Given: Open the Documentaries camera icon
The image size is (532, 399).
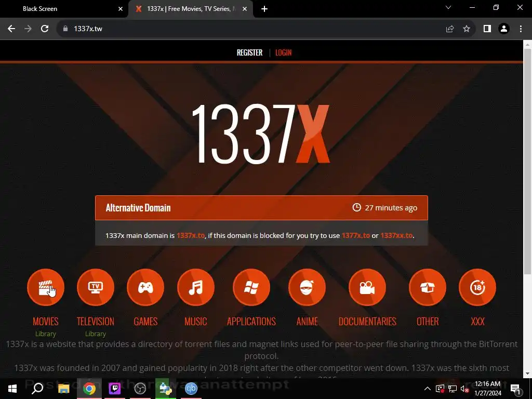Looking at the screenshot, I should pyautogui.click(x=367, y=287).
